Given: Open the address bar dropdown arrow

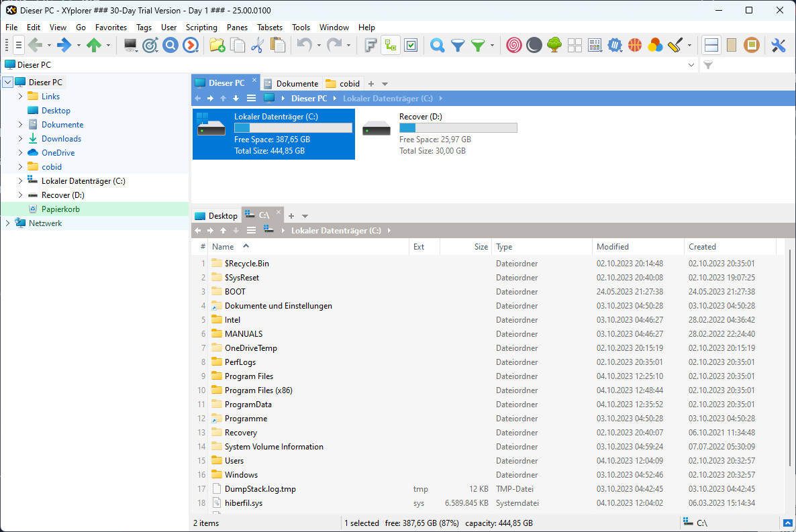Looking at the screenshot, I should coord(692,65).
